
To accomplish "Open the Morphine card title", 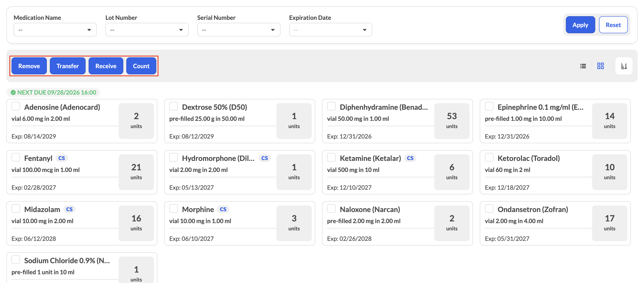I will tap(198, 209).
